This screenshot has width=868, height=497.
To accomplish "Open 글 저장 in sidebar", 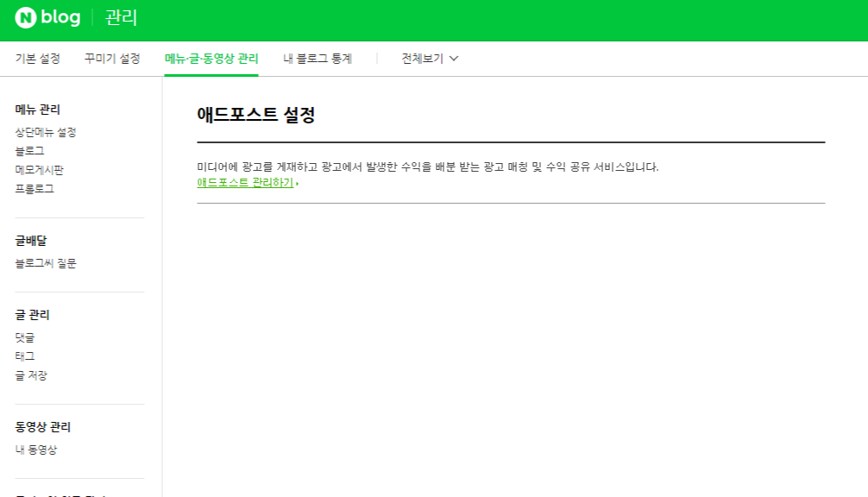I will (31, 375).
